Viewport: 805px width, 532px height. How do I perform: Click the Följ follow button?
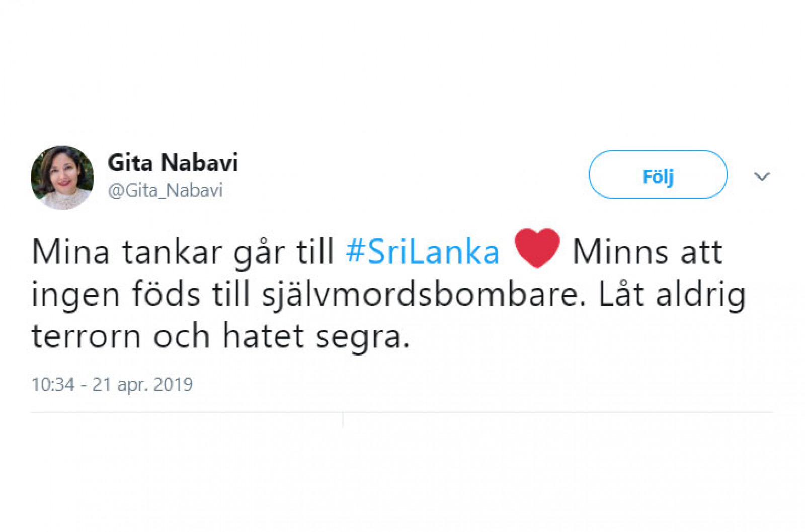click(658, 174)
